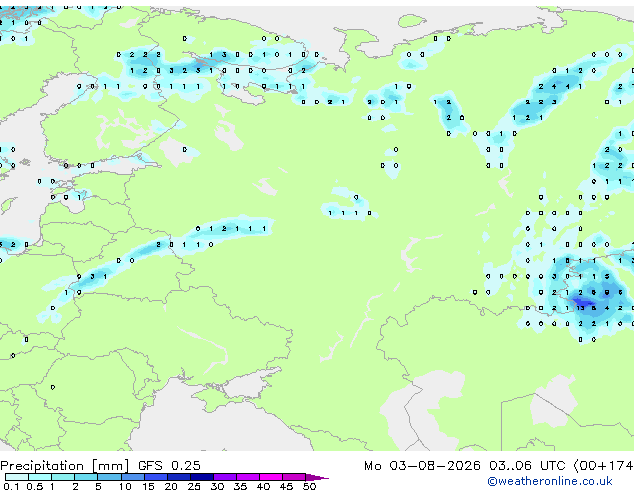Click the "0.1" legend label

pyautogui.click(x=11, y=486)
